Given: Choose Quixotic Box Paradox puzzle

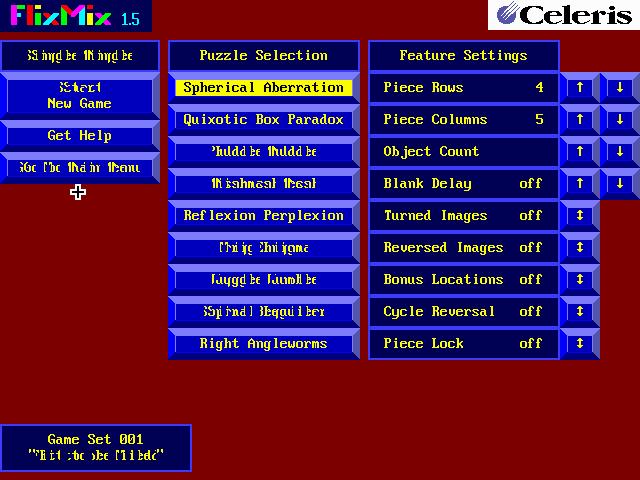Looking at the screenshot, I should [264, 119].
